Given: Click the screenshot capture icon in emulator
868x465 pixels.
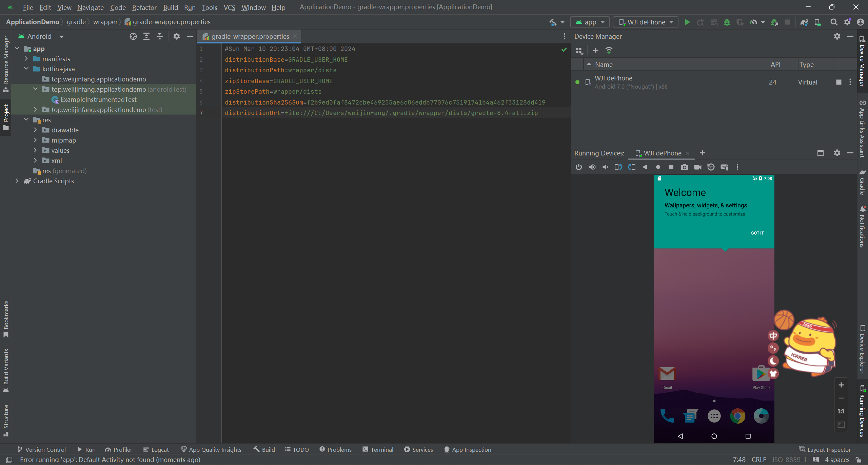Looking at the screenshot, I should pyautogui.click(x=684, y=167).
